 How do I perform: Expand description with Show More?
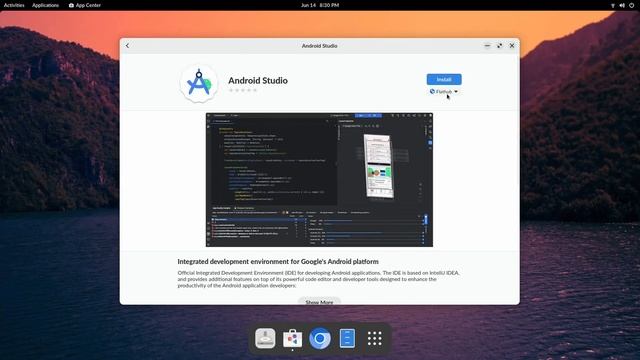tap(319, 302)
